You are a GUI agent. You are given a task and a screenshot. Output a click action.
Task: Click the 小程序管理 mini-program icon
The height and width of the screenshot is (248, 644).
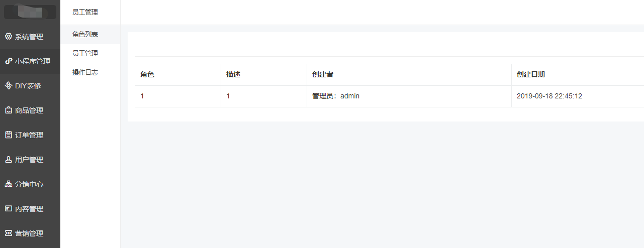point(8,61)
